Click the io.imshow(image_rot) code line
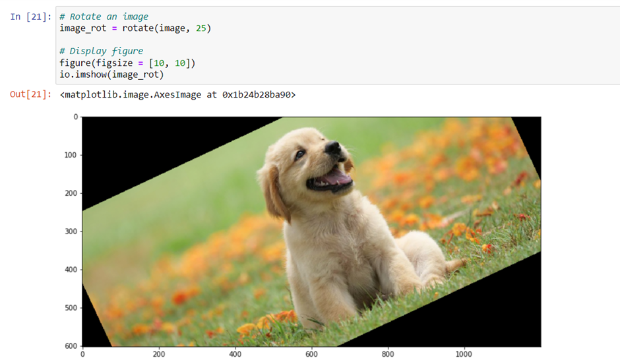620x364 pixels. coord(111,75)
